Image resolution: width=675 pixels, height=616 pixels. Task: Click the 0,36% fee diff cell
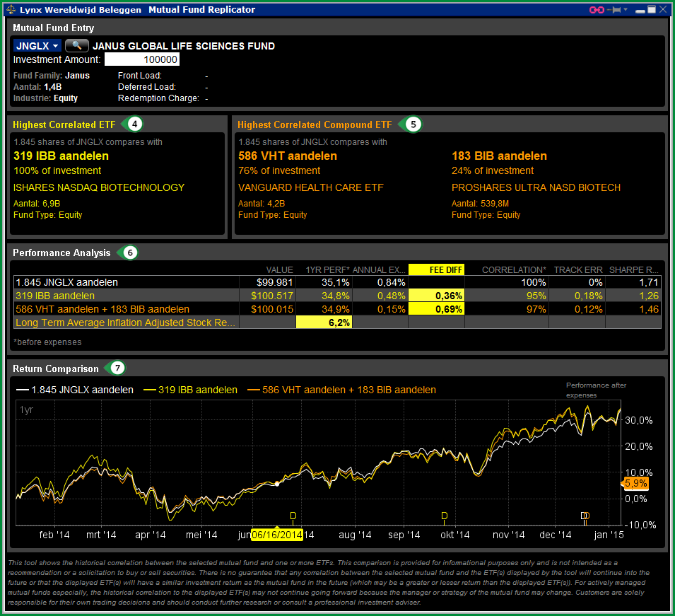[x=436, y=296]
